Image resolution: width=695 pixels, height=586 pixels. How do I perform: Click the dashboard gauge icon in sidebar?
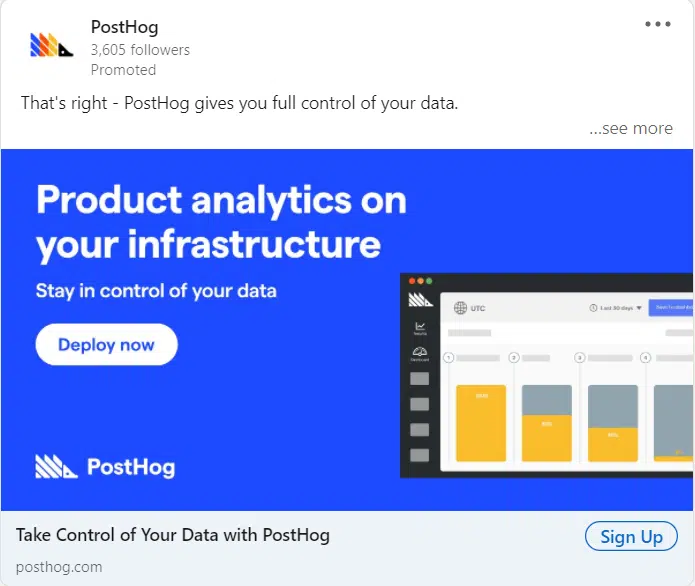[x=420, y=353]
